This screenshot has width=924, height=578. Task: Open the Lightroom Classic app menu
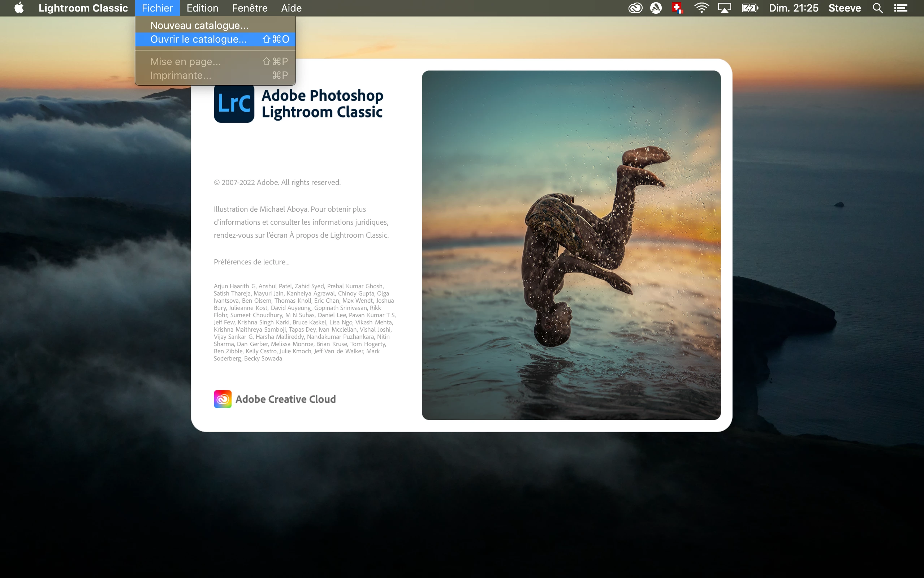point(83,8)
